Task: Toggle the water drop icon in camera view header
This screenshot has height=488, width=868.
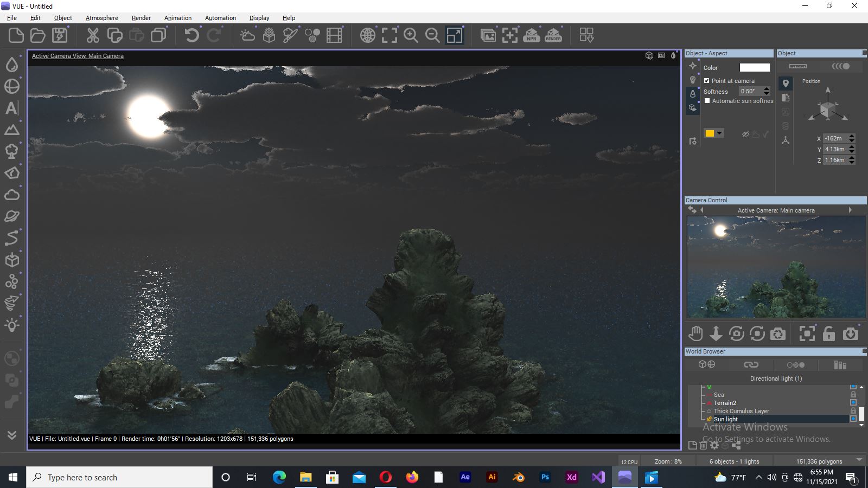Action: click(673, 55)
